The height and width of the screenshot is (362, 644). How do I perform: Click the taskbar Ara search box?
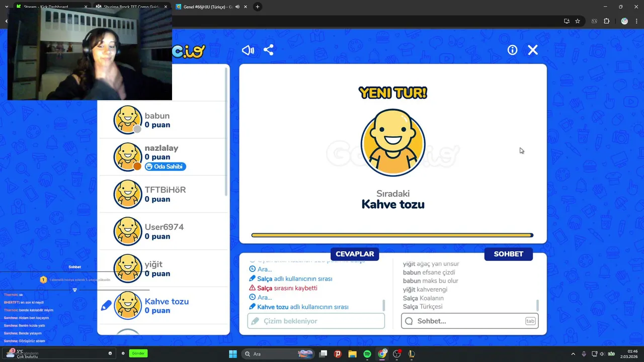point(278,354)
